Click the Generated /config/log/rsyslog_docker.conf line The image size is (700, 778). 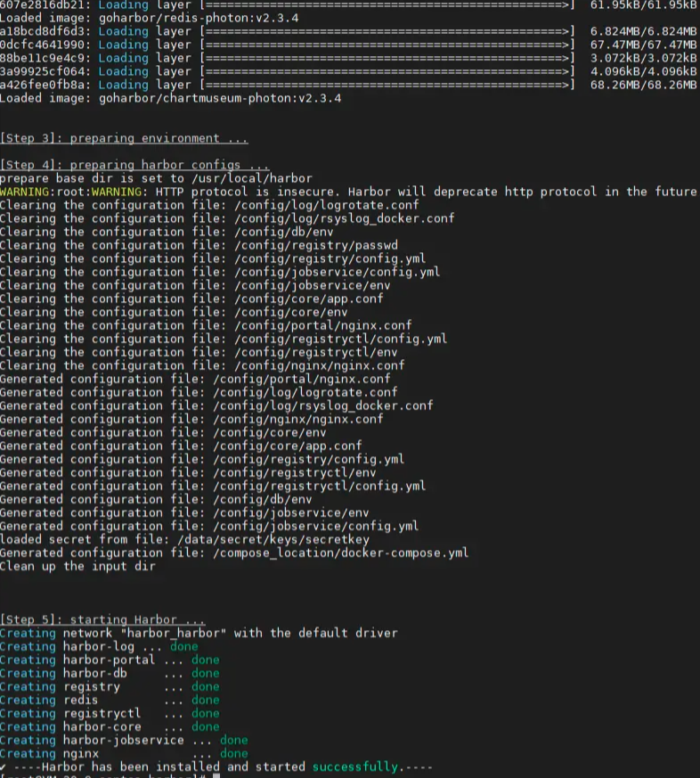click(216, 406)
